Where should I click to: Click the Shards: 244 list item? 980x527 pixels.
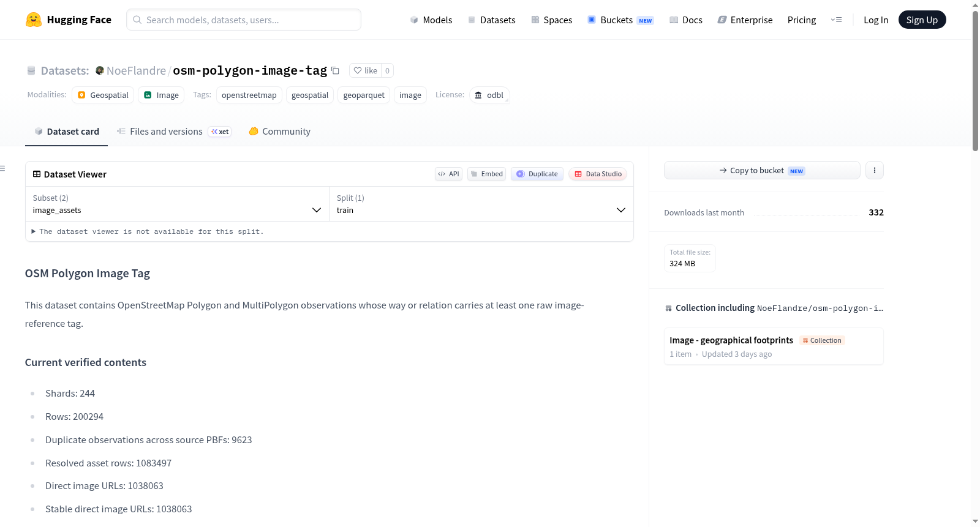point(70,393)
